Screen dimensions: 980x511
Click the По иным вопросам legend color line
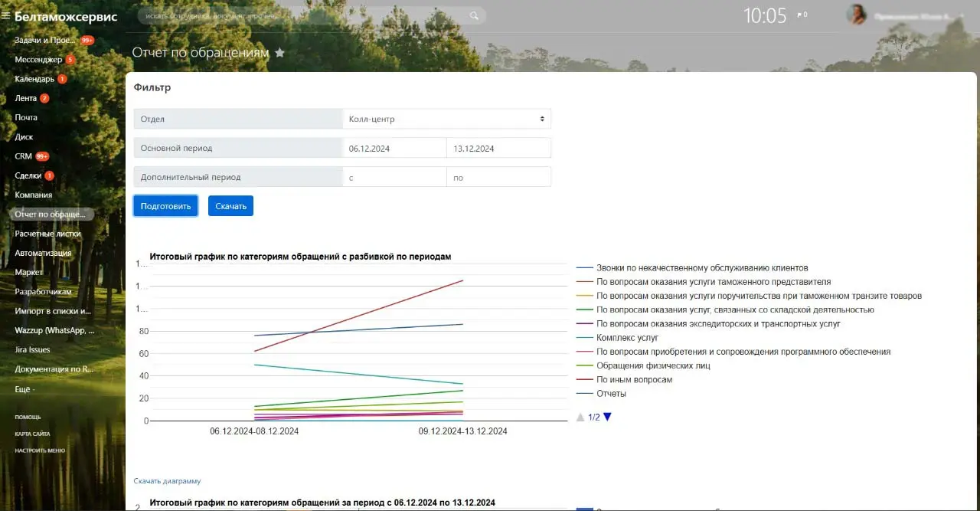point(585,380)
